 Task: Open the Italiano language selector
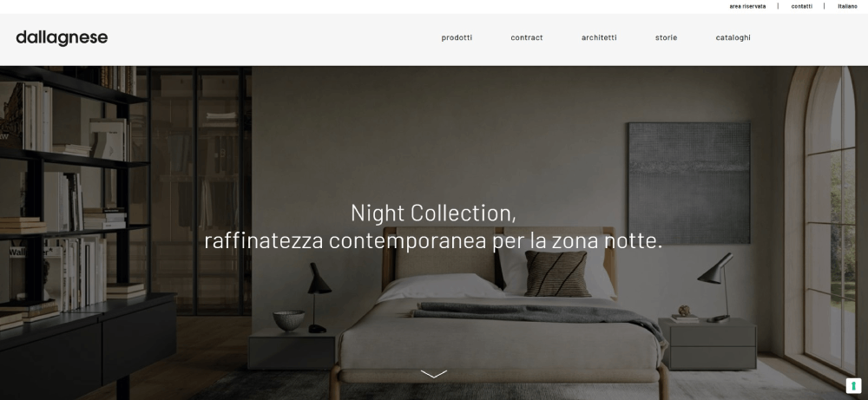847,6
